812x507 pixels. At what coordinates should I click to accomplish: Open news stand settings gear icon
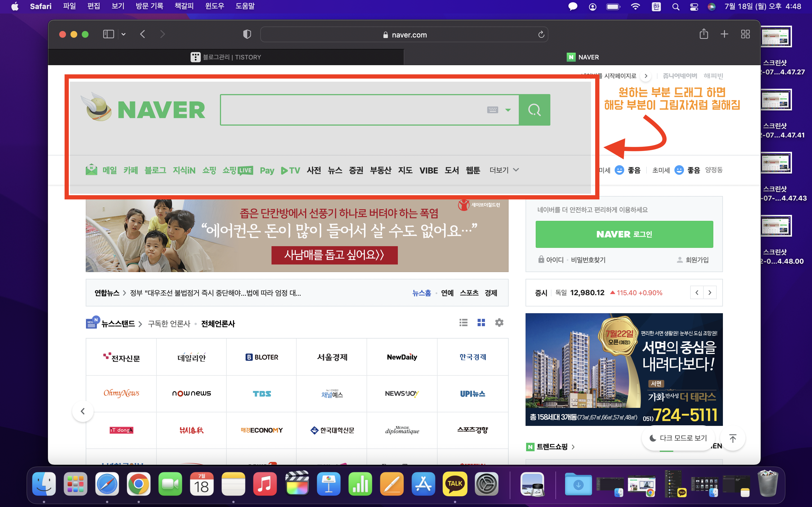(x=499, y=323)
